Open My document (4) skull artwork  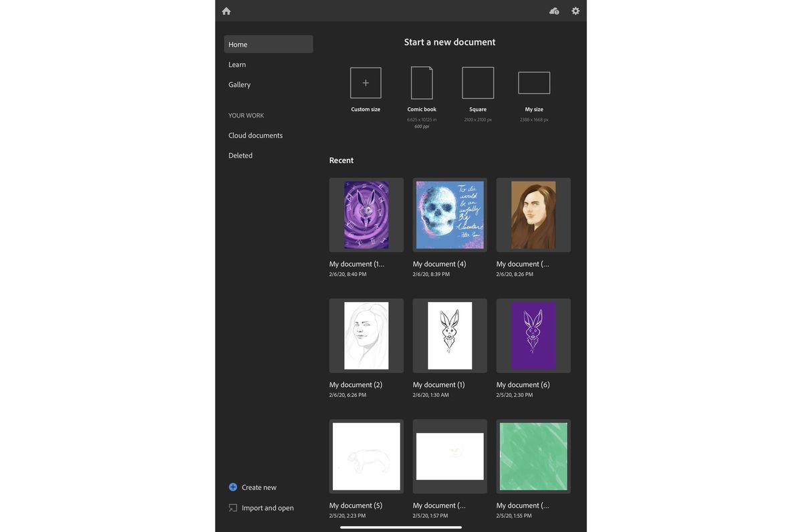[450, 214]
